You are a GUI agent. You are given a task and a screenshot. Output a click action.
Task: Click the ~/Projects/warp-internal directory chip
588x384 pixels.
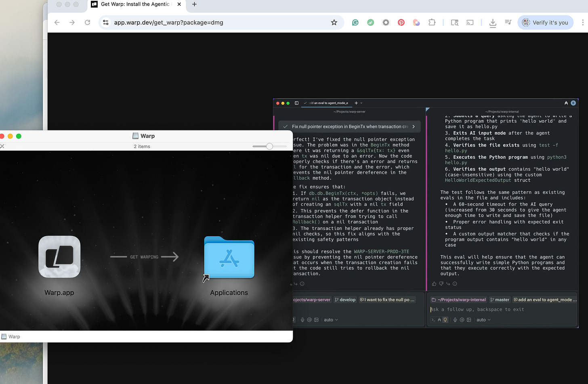click(x=458, y=300)
